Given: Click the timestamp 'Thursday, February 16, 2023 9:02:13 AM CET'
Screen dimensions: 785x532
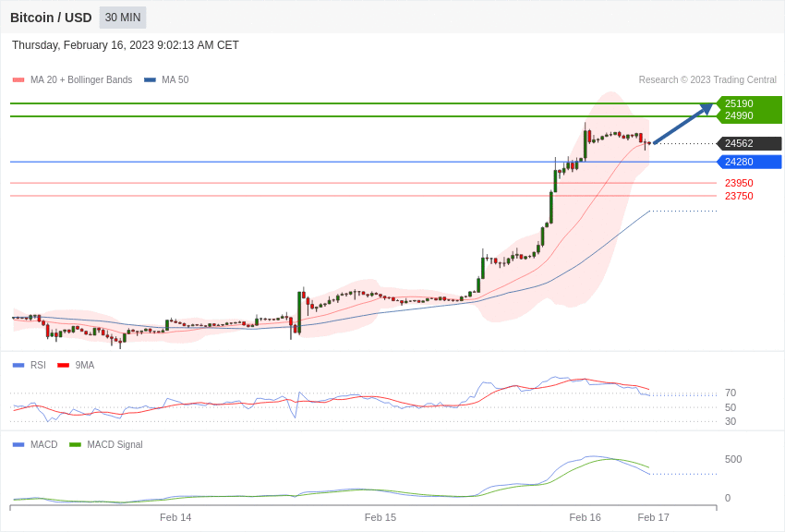Looking at the screenshot, I should pos(126,45).
